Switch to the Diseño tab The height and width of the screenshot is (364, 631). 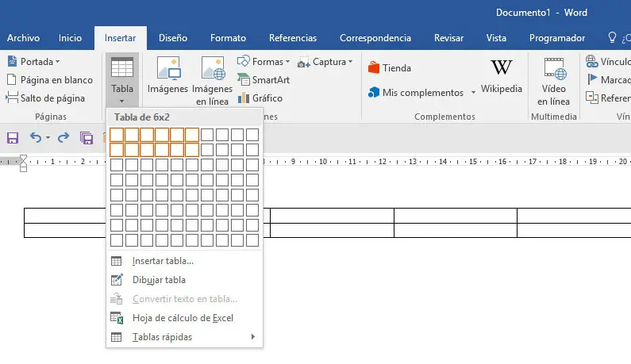pyautogui.click(x=172, y=37)
